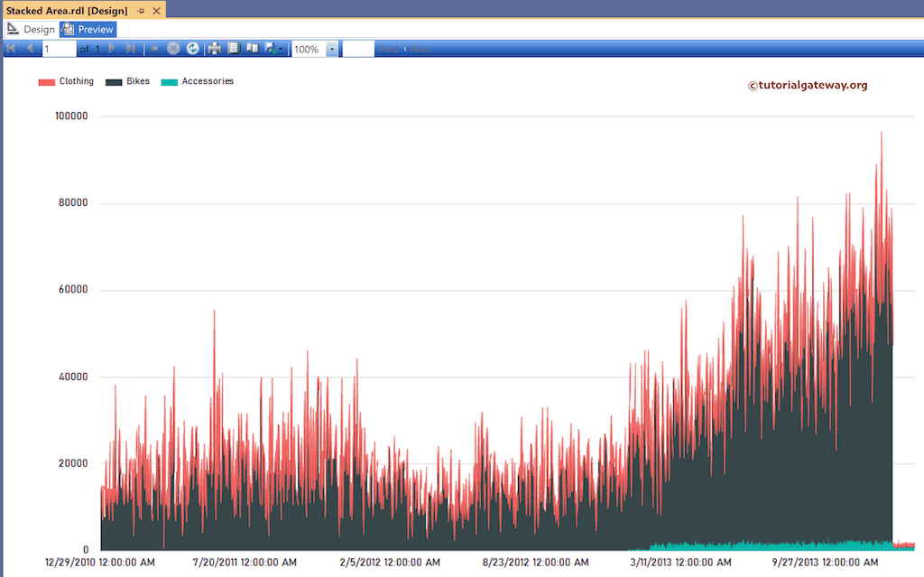Viewport: 924px width, 577px height.
Task: Stop report rendering
Action: click(173, 49)
